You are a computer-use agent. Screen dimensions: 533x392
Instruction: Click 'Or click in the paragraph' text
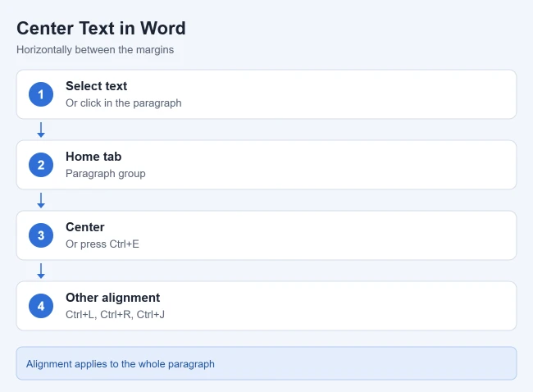(123, 103)
